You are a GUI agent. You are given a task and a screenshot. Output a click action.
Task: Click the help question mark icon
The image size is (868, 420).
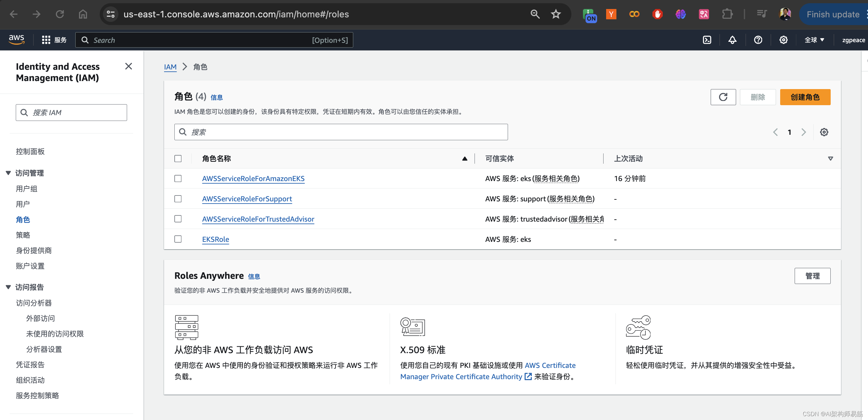(x=758, y=39)
